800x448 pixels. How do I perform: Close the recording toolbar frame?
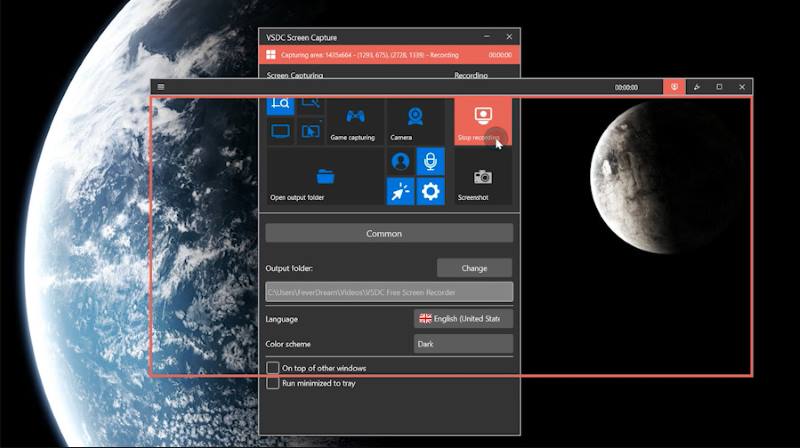coord(742,87)
